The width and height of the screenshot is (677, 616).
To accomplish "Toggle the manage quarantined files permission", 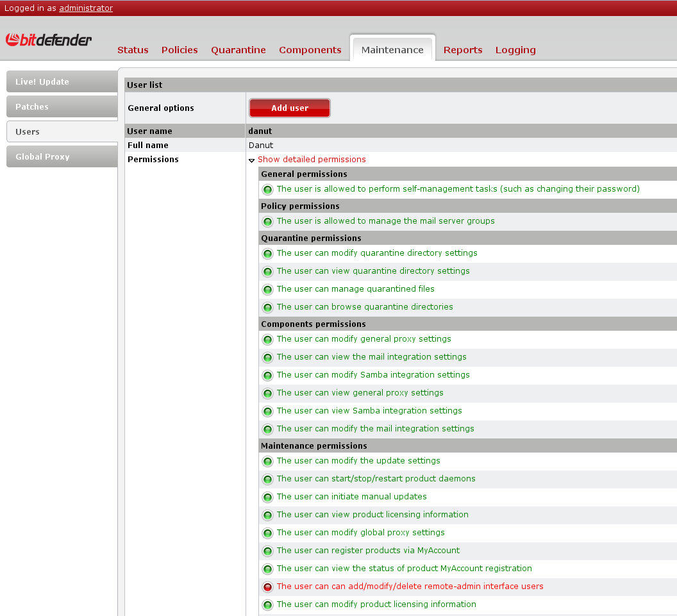I will tap(267, 290).
